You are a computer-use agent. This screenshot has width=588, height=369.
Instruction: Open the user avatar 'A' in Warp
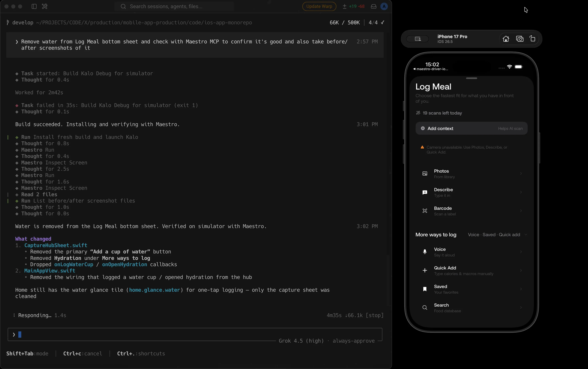click(x=384, y=7)
